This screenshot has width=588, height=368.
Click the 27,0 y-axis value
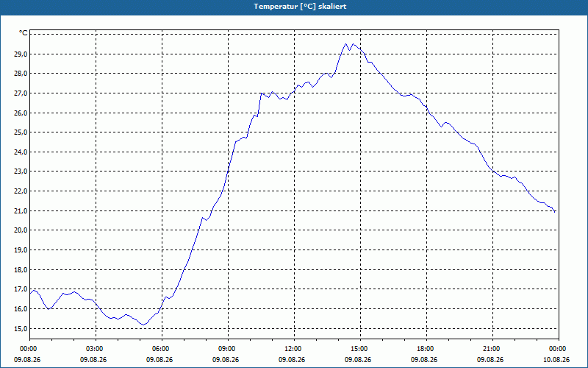21,93
